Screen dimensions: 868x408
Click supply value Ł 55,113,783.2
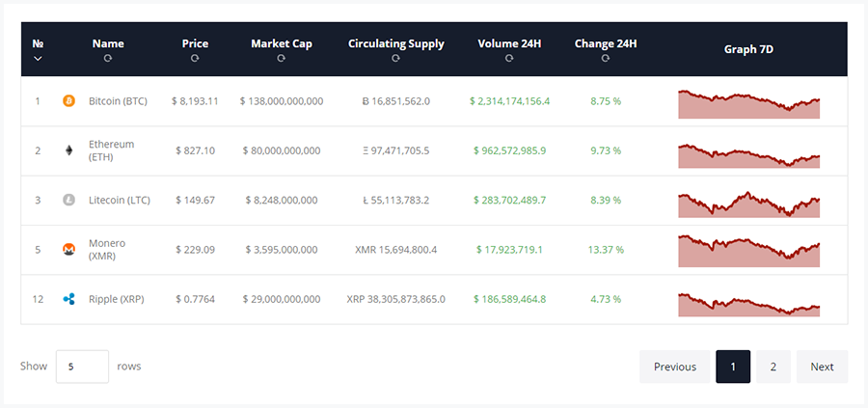pyautogui.click(x=395, y=201)
